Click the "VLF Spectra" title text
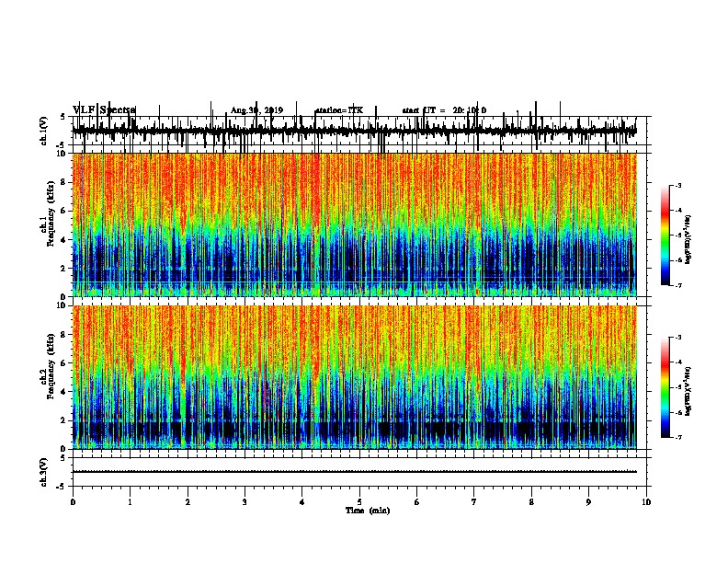728x563 pixels. (104, 110)
